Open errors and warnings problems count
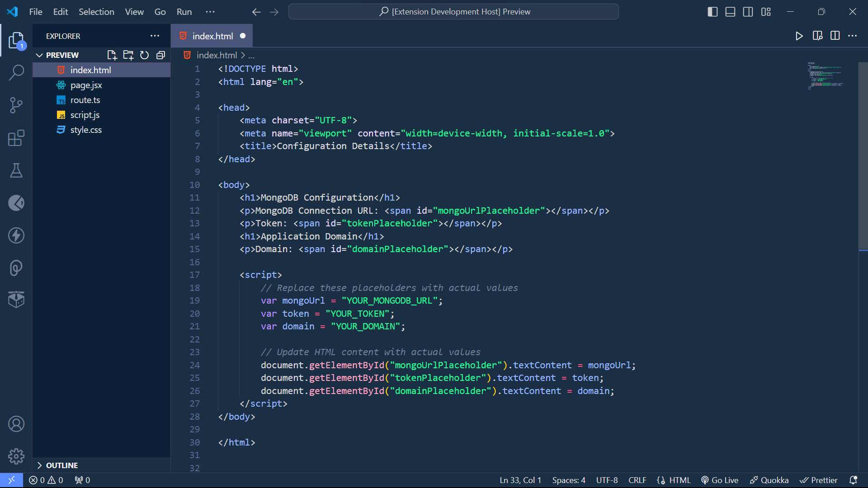Viewport: 868px width, 488px height. point(46,480)
